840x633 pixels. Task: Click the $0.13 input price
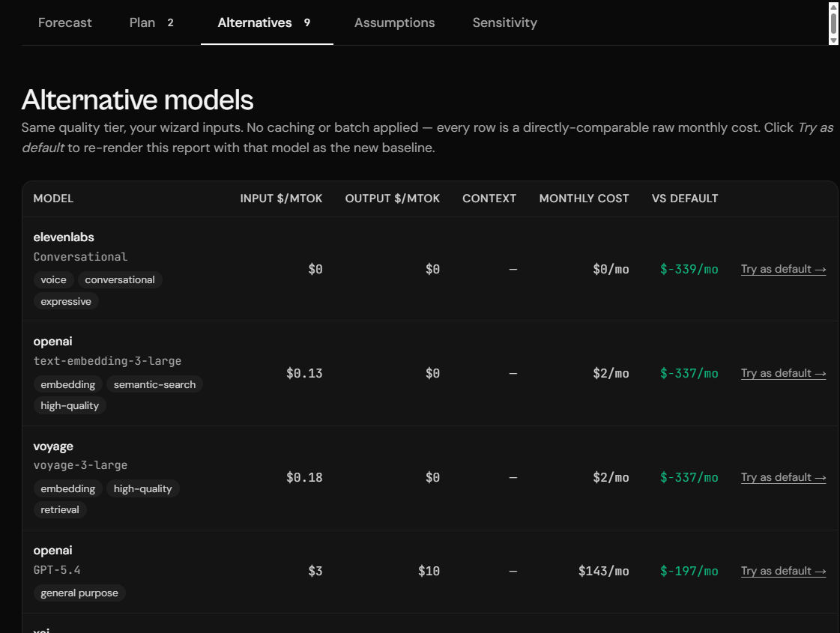304,373
